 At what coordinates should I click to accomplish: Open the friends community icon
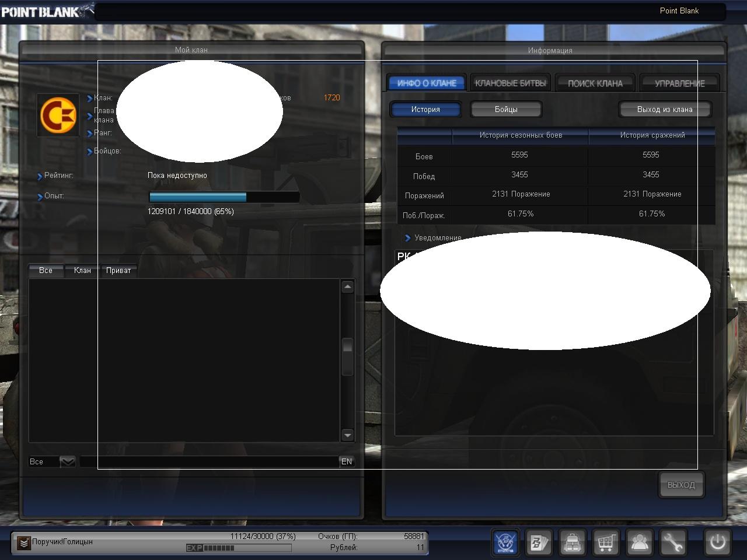tap(640, 542)
